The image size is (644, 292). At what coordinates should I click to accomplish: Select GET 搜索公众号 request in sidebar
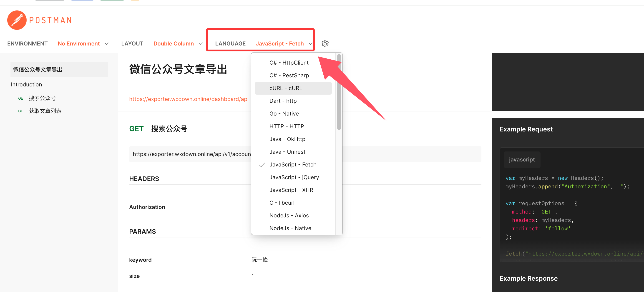tap(42, 98)
